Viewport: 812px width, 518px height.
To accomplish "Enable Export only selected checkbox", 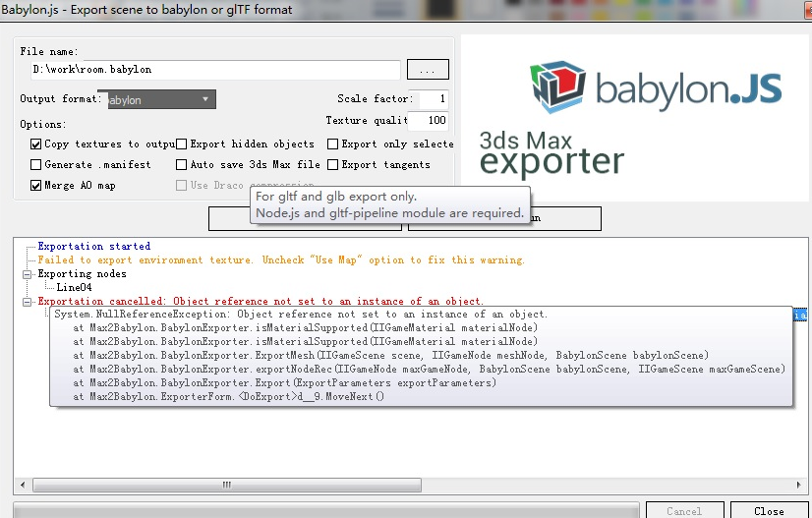I will pyautogui.click(x=333, y=144).
